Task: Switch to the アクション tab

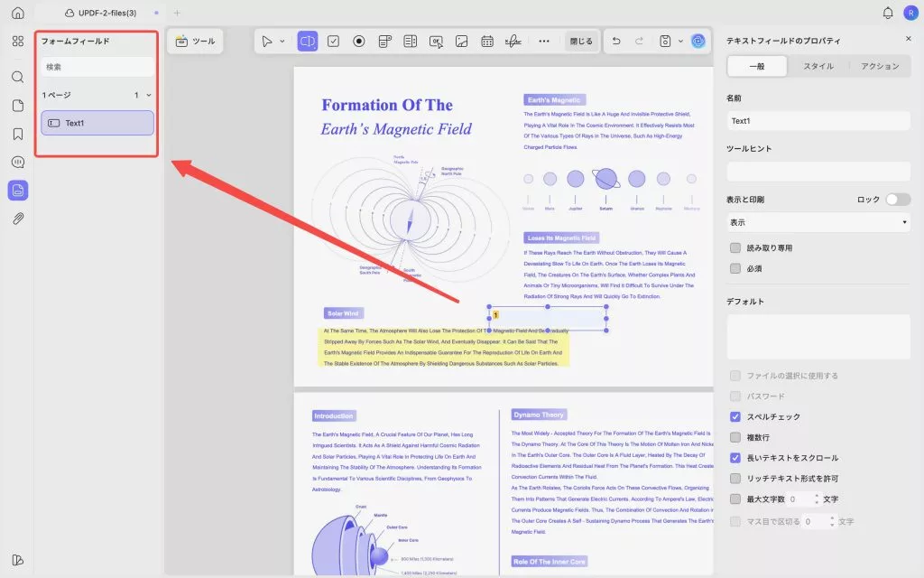Action: (x=880, y=66)
